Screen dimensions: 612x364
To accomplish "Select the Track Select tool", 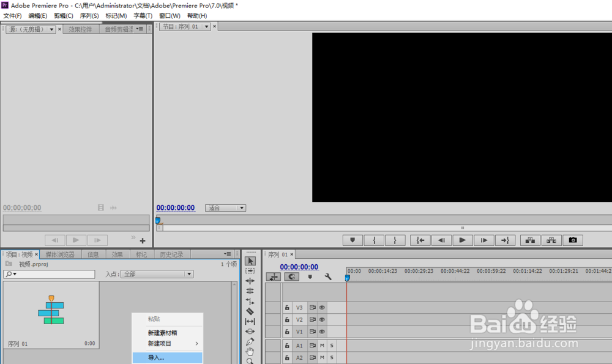I will (250, 271).
